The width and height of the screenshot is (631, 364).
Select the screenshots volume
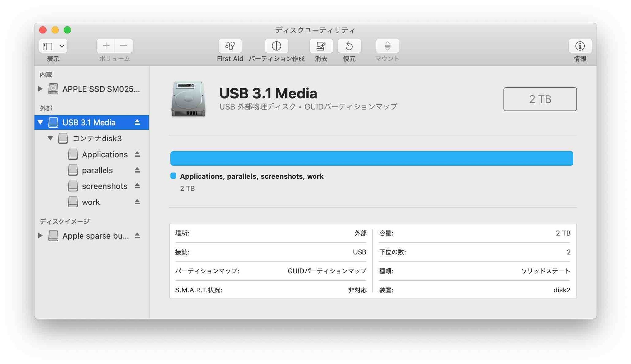pyautogui.click(x=92, y=186)
